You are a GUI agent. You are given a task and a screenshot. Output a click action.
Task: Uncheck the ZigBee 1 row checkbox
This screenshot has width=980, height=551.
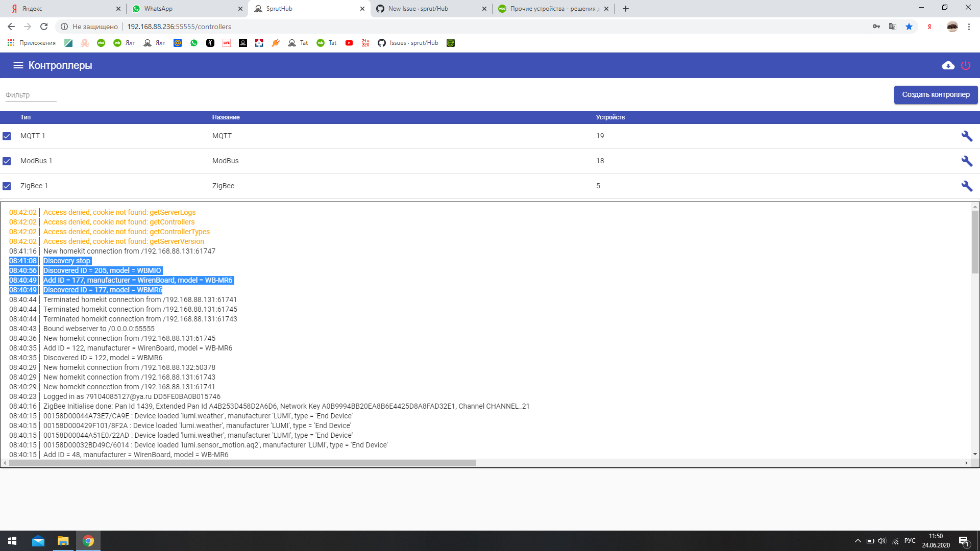tap(7, 186)
